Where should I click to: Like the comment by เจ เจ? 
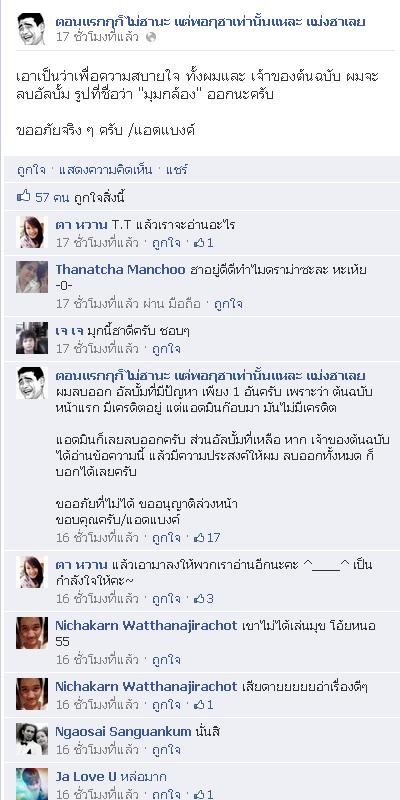point(166,349)
